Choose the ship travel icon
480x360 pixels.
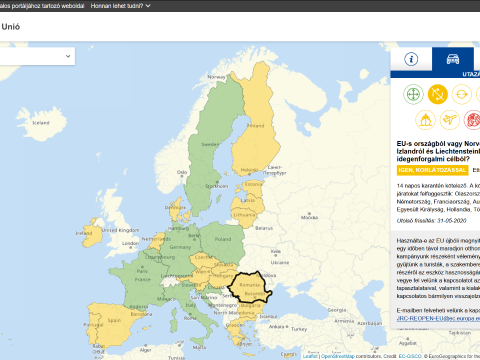tap(425, 120)
